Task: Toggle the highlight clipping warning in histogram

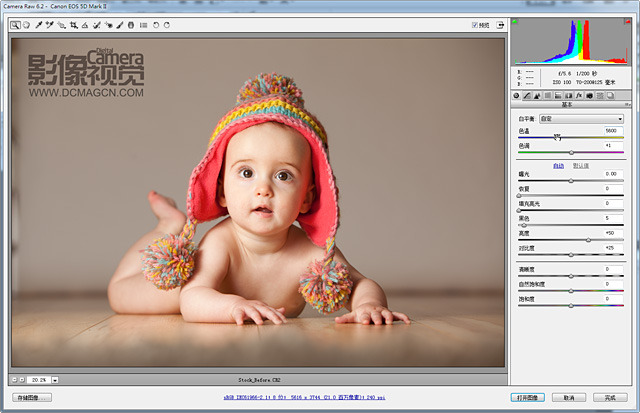Action: point(627,21)
